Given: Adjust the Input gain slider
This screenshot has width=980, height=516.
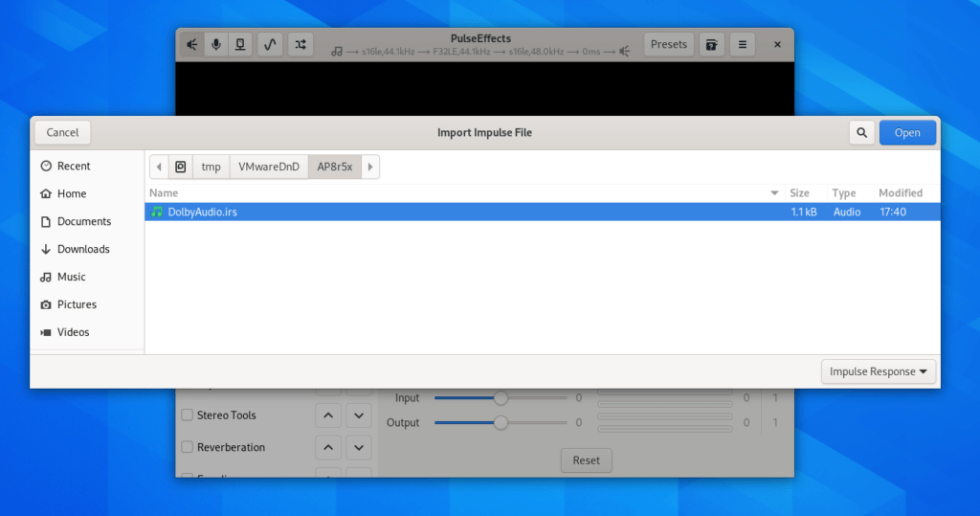Looking at the screenshot, I should 501,398.
